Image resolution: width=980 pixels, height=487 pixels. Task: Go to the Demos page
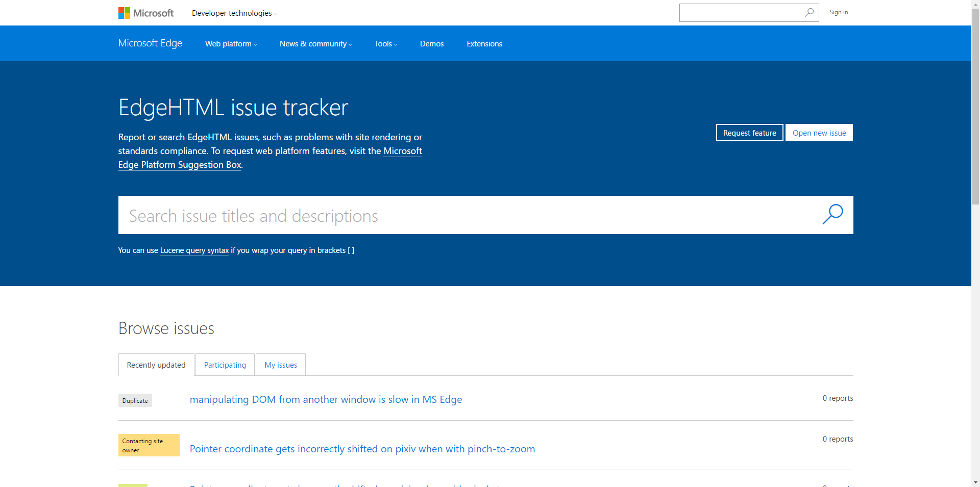[x=432, y=44]
